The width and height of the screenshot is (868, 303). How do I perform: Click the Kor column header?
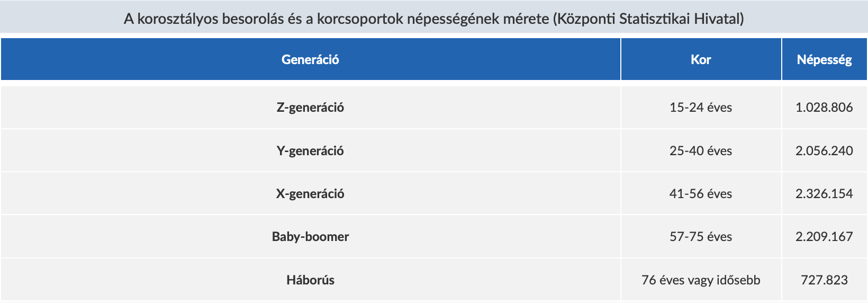pos(701,59)
